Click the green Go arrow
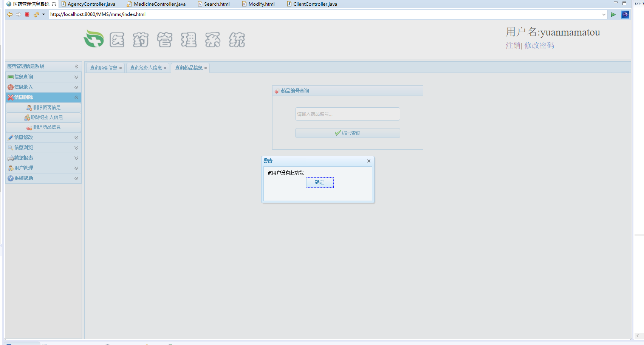Viewport: 644px width, 345px height. (613, 14)
